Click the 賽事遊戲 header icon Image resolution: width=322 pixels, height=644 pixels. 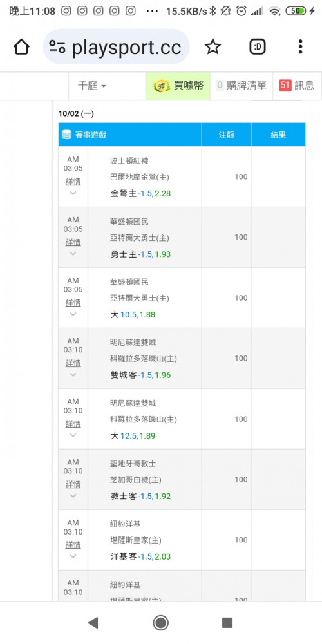[x=66, y=135]
